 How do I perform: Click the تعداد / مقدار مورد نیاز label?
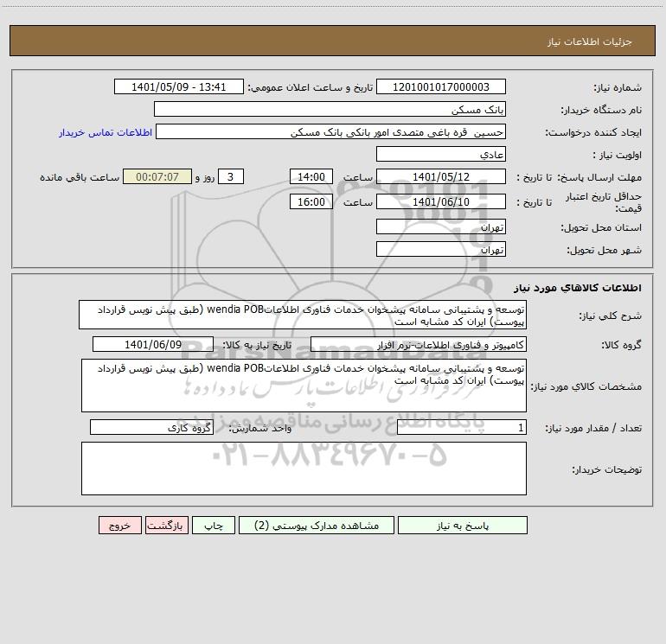(x=593, y=429)
